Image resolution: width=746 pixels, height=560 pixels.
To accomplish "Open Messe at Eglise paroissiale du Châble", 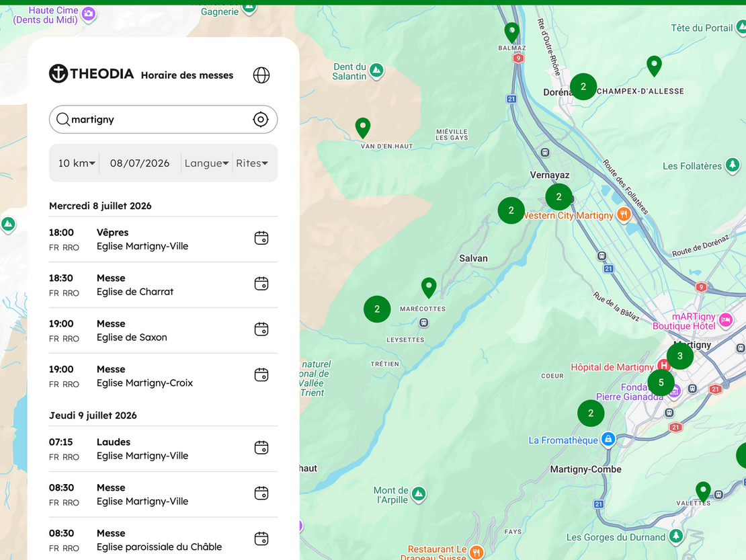I will [163, 541].
